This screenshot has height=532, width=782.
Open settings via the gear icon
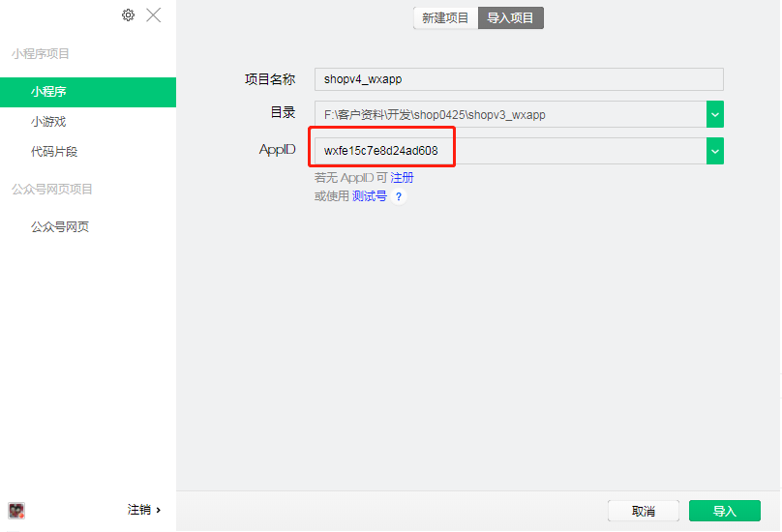(128, 15)
